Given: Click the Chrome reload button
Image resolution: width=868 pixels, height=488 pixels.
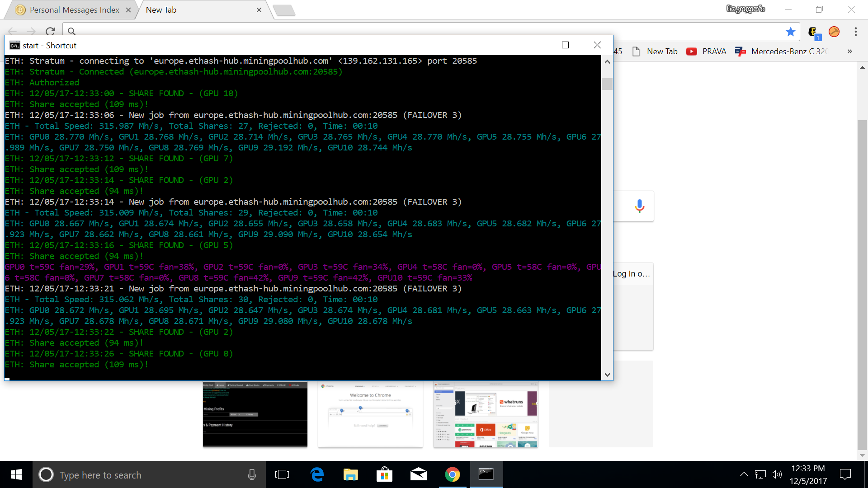Looking at the screenshot, I should point(50,31).
